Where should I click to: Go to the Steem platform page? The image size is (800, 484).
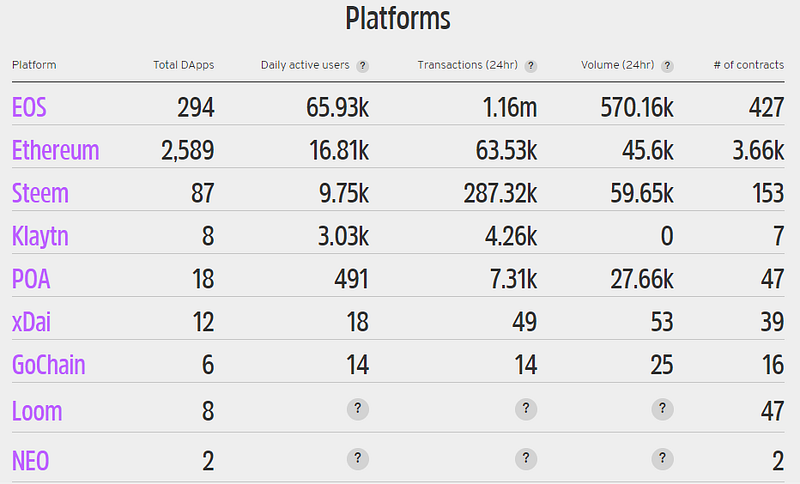40,193
